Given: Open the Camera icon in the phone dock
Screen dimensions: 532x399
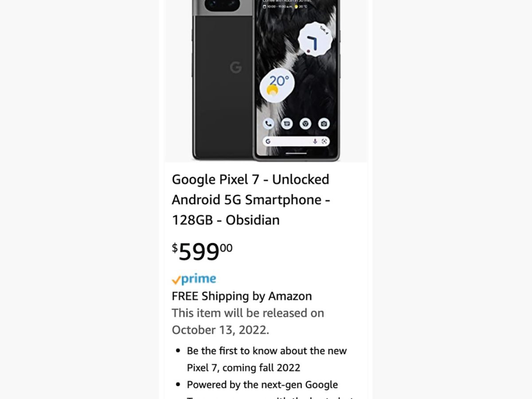Looking at the screenshot, I should pyautogui.click(x=324, y=124).
